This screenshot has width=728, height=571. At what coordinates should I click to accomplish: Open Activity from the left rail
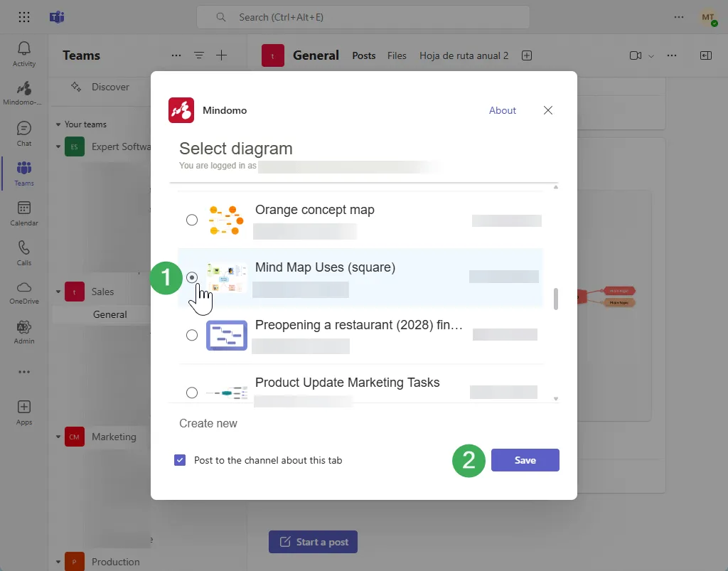click(x=24, y=54)
